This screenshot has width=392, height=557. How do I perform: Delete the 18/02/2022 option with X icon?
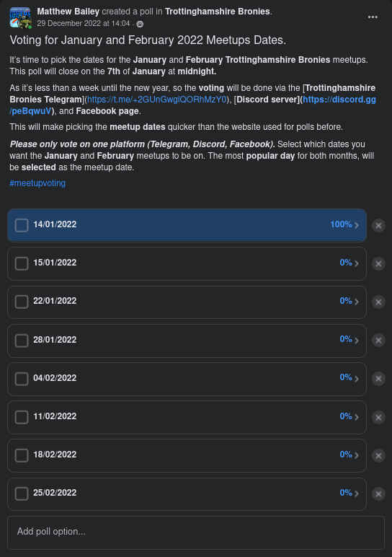tap(378, 455)
